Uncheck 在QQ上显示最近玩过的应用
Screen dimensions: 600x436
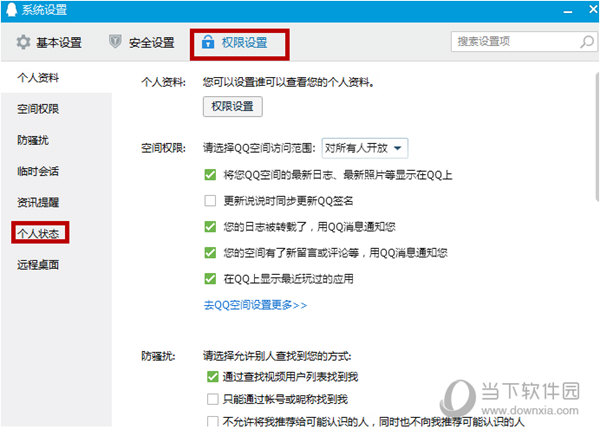(x=210, y=278)
